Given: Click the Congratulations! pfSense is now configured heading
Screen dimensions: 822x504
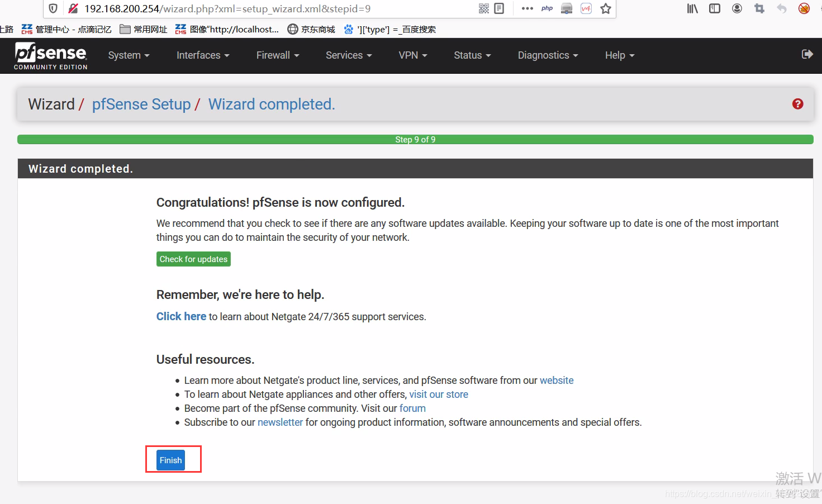Looking at the screenshot, I should 281,202.
